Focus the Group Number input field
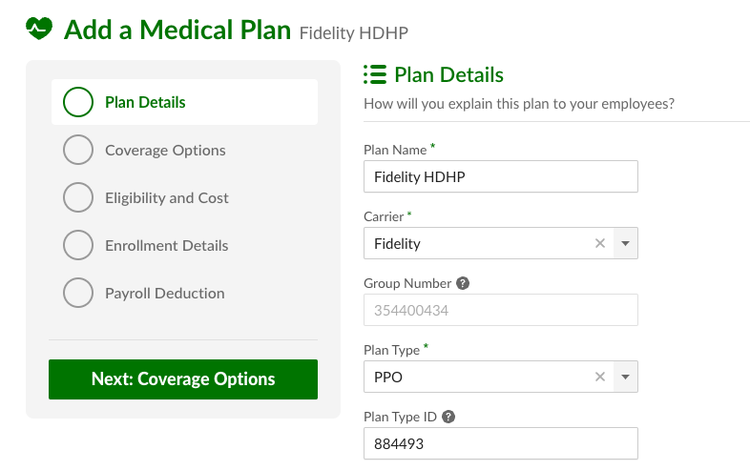 pos(501,310)
